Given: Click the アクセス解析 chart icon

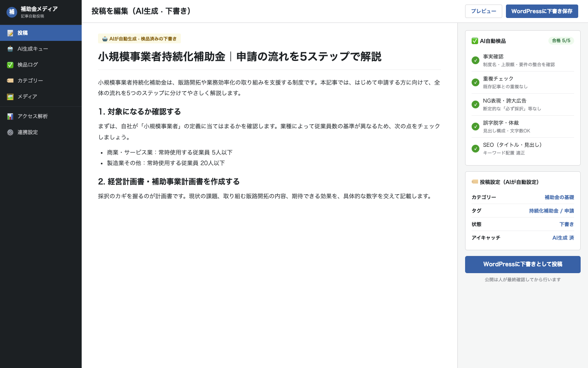Looking at the screenshot, I should (10, 117).
